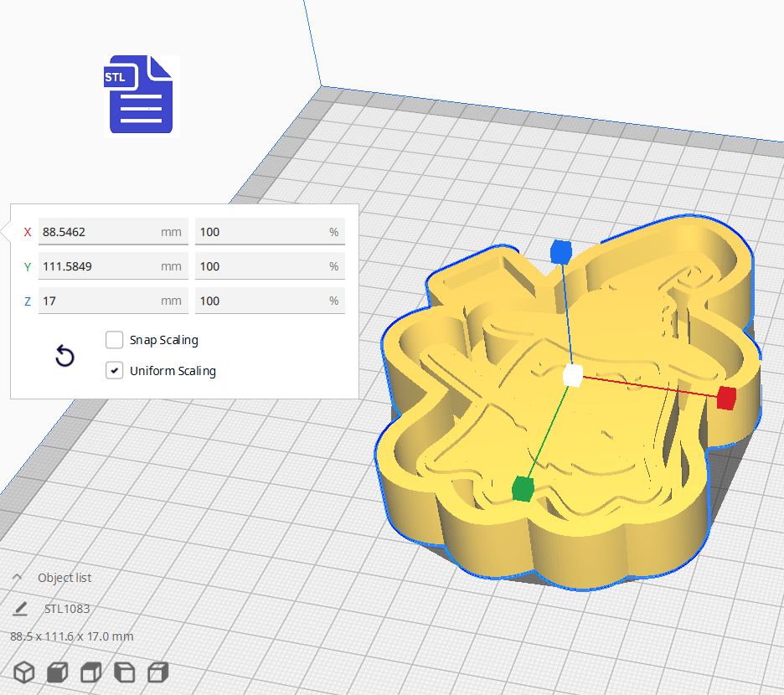Click the X dimension mm field

click(99, 232)
